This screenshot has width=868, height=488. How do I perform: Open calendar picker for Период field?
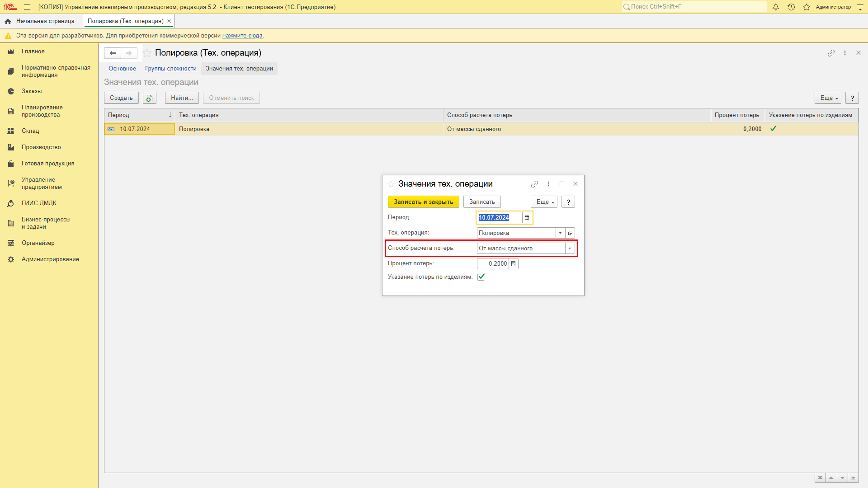point(527,218)
